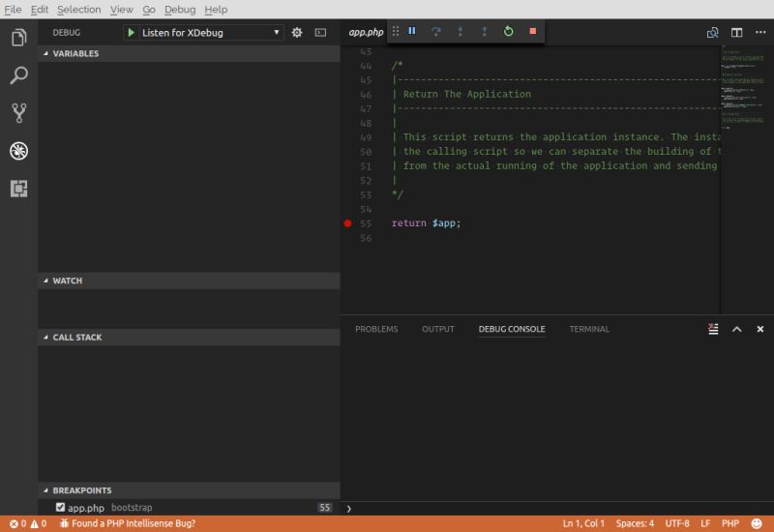
Task: Select the Debug view icon
Action: coord(18,151)
